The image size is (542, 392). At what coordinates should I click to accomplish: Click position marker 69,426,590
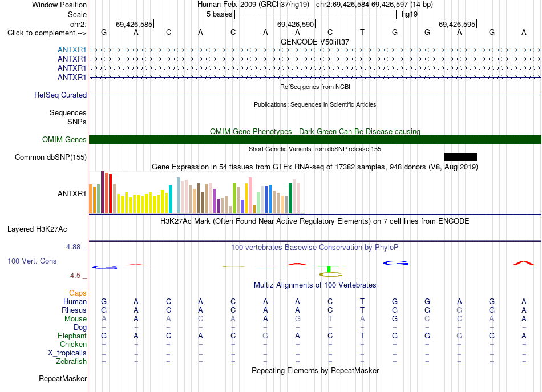[x=296, y=24]
